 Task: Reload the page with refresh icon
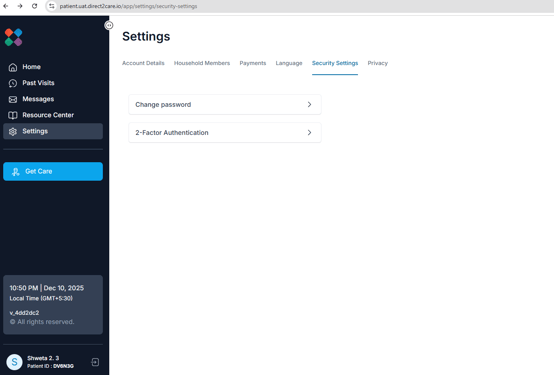[x=35, y=6]
